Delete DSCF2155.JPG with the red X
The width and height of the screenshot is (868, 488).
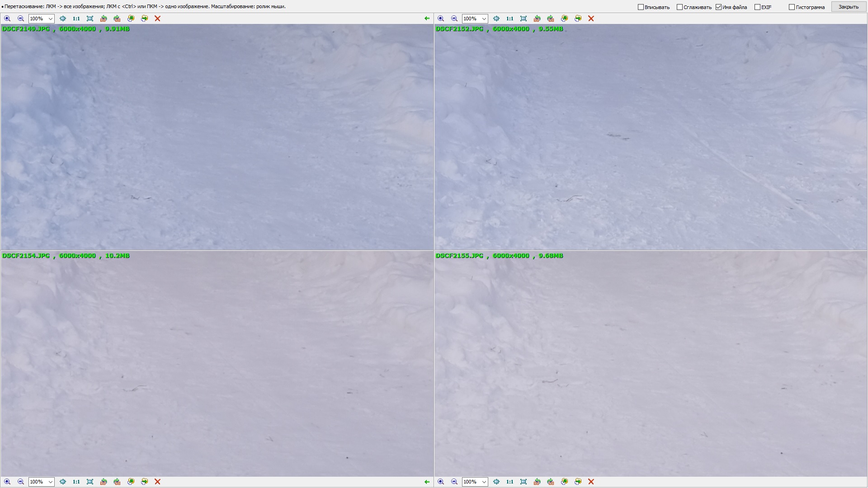point(591,482)
